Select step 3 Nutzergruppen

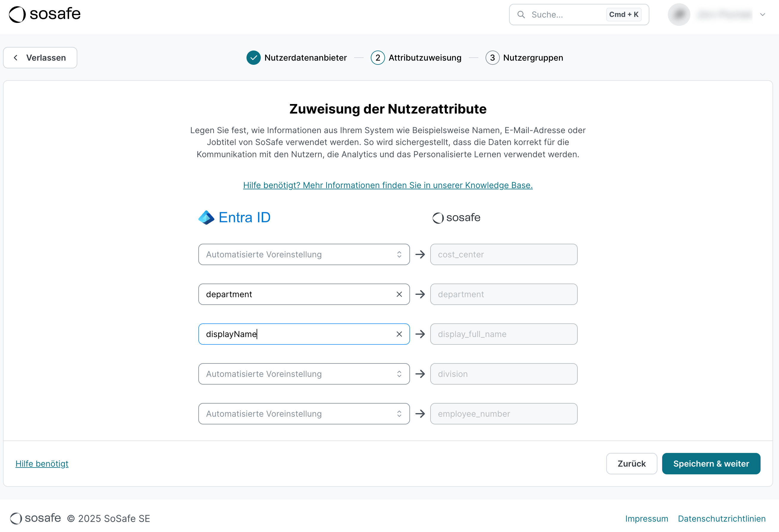(524, 57)
